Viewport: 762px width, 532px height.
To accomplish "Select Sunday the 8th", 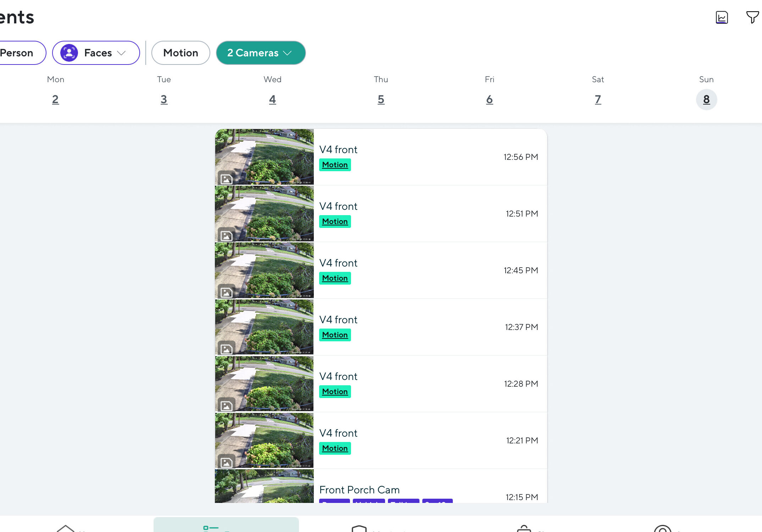I will (x=706, y=99).
